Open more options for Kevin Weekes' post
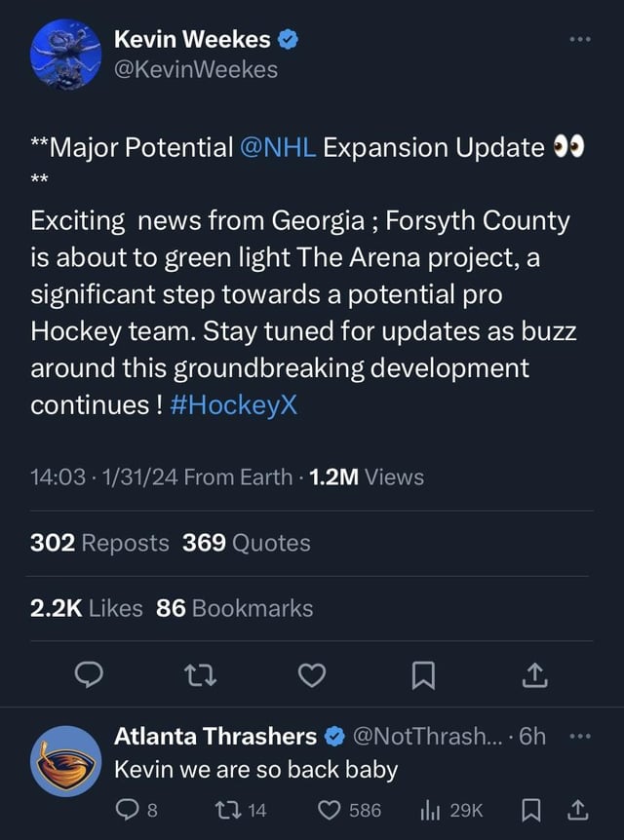624x840 pixels. coord(580,39)
